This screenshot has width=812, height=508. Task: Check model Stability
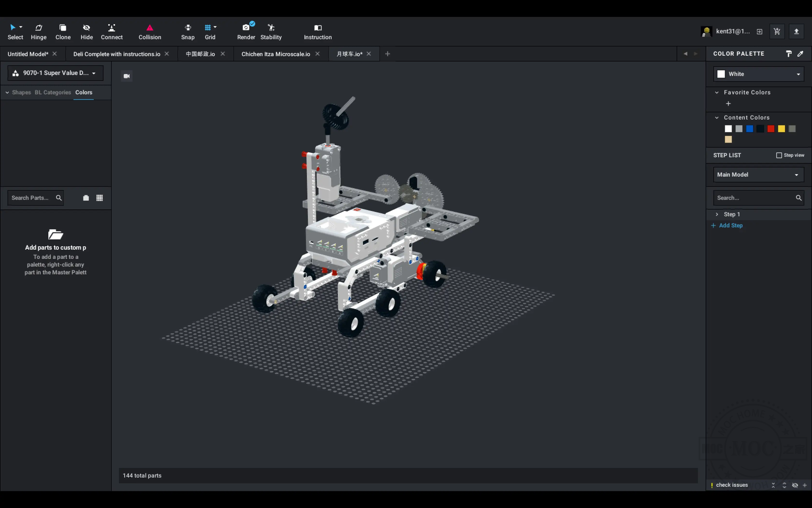click(271, 31)
